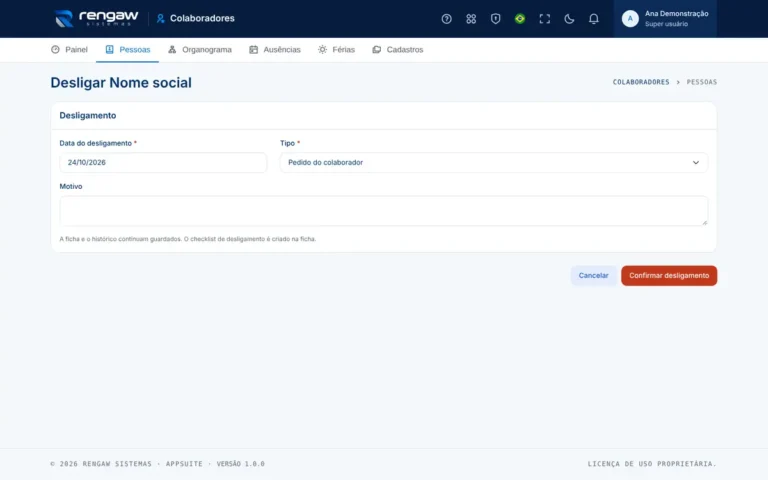Change language via Brazil flag icon
Viewport: 768px width, 480px height.
(x=520, y=19)
